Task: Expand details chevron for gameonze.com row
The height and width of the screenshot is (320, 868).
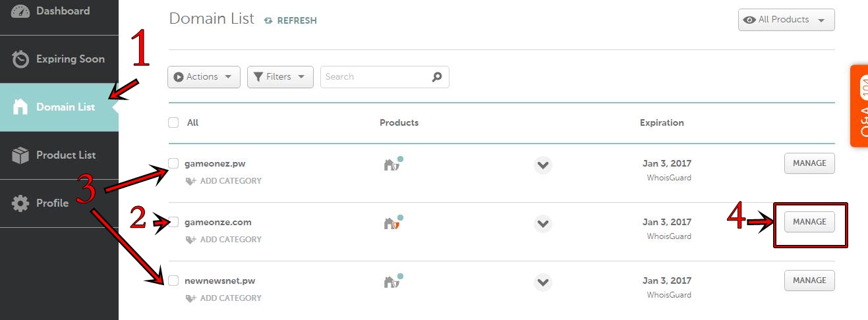Action: point(542,224)
